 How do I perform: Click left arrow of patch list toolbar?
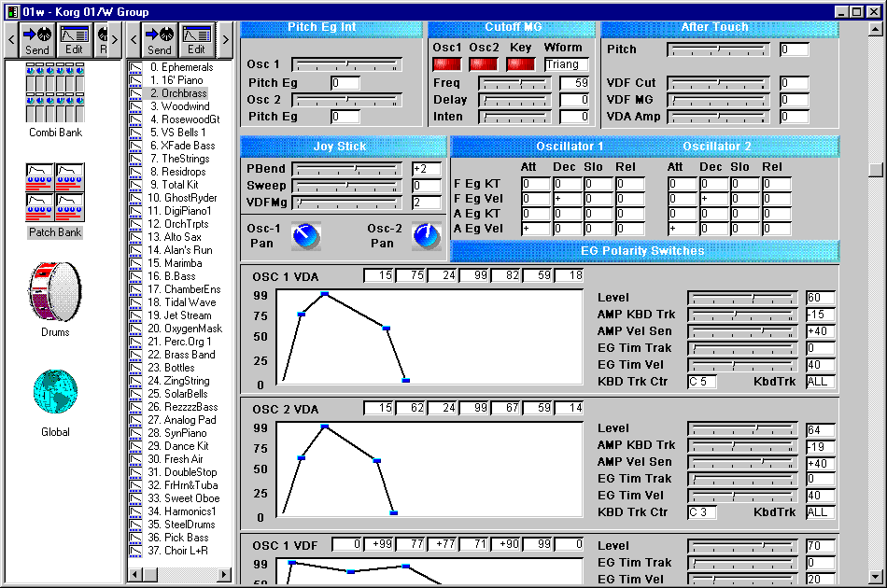coord(134,39)
